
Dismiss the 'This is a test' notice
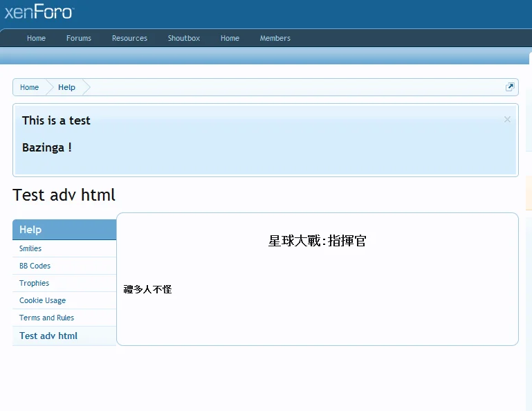tap(507, 120)
